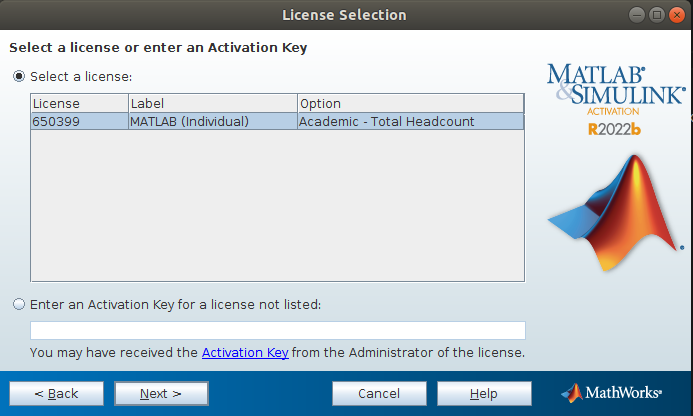Choose the 'Enter an Activation Key' radio option
Screen dimensions: 693x416
click(x=19, y=305)
